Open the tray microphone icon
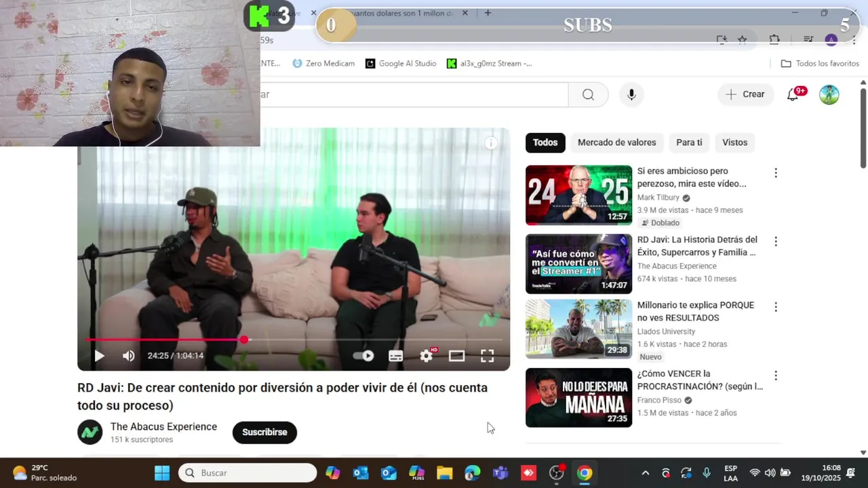 707,473
